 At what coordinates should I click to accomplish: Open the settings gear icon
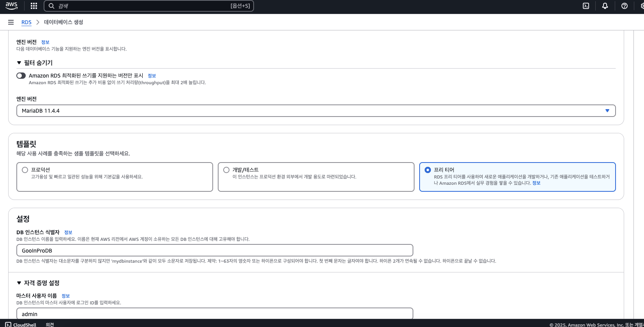tap(642, 6)
